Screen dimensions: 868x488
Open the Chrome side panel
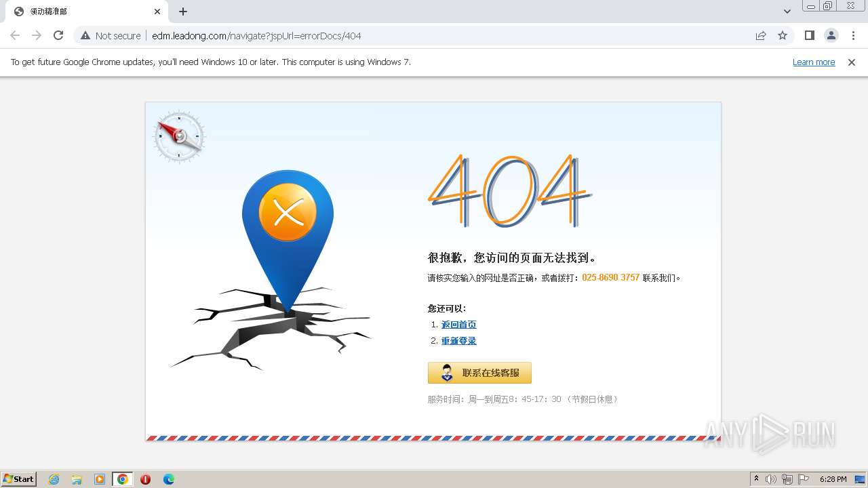809,35
